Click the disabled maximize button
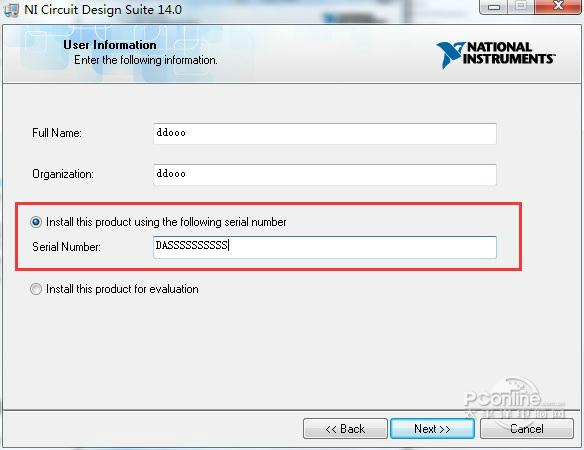Screen dimensions: 584x450 [x=521, y=7]
